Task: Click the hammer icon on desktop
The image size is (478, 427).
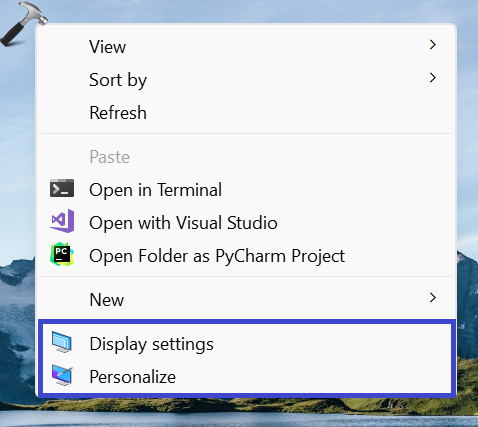Action: click(23, 23)
